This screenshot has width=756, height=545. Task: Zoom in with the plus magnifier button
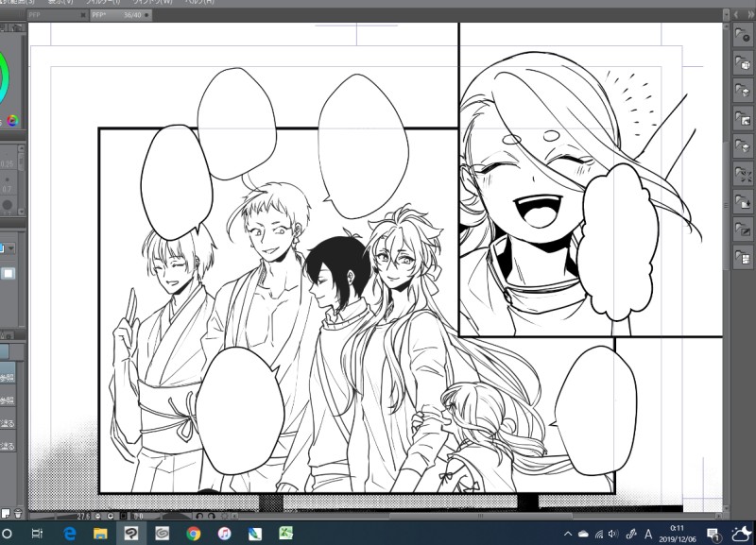111,516
